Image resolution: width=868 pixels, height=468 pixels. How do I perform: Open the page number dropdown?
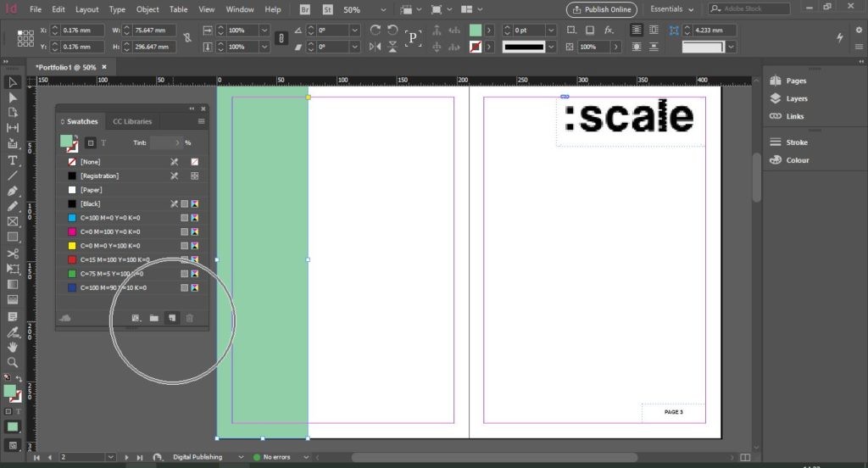click(x=111, y=458)
